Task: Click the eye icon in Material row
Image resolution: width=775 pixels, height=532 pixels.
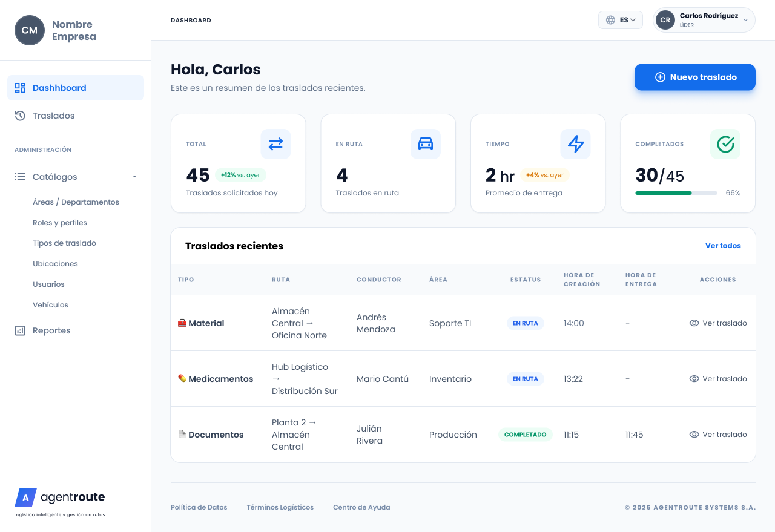Action: (694, 323)
